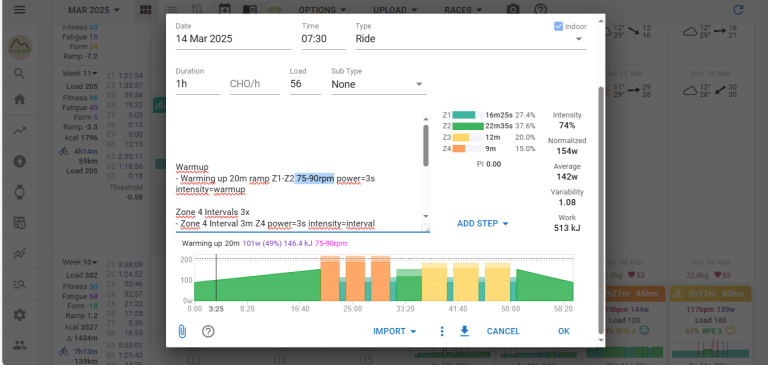Toggle the Indoor checkbox
The height and width of the screenshot is (365, 768).
558,26
